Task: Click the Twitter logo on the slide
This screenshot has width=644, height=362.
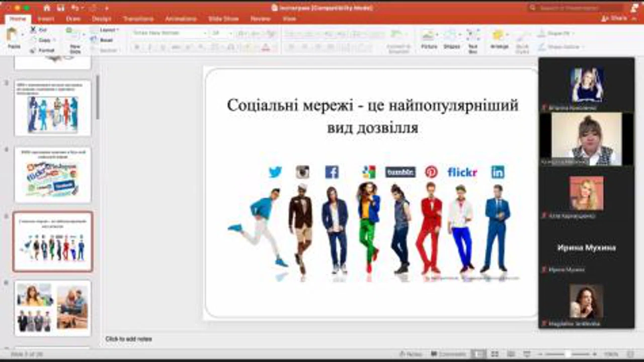Action: tap(275, 172)
